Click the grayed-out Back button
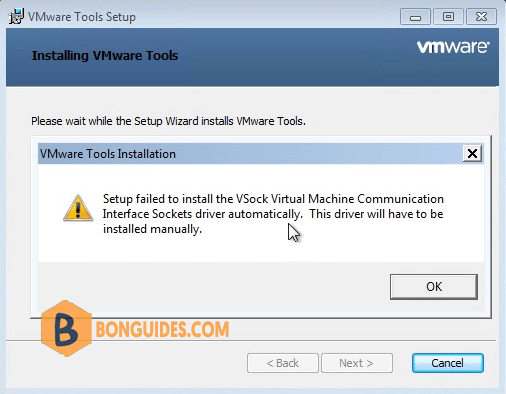Screen dimensions: 506x394 (x=283, y=363)
